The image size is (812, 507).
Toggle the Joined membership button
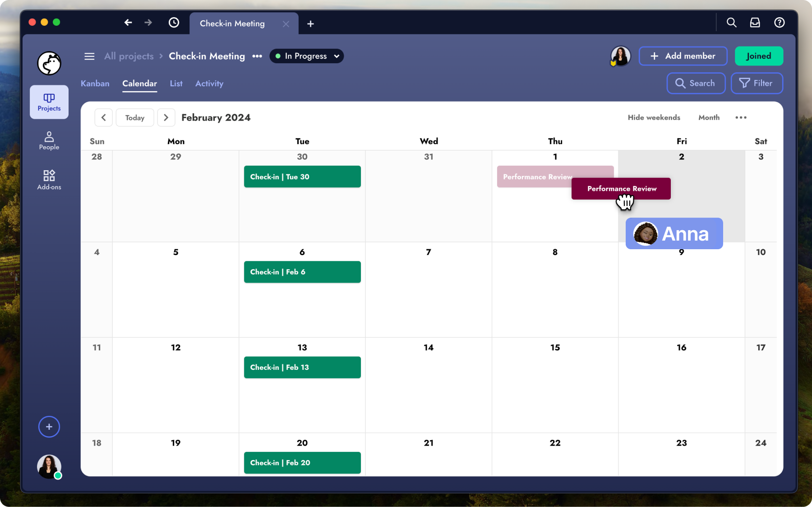point(758,56)
